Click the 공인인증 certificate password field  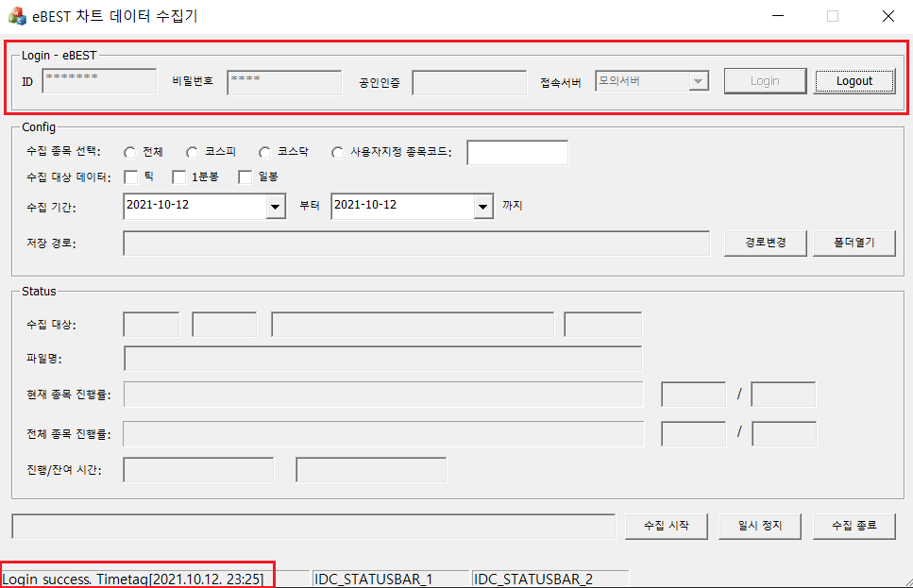tap(469, 83)
